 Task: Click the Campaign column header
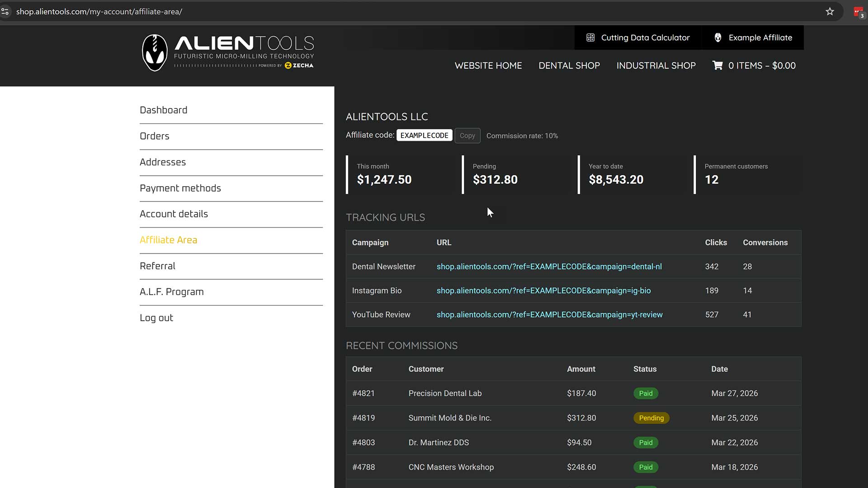pyautogui.click(x=370, y=243)
